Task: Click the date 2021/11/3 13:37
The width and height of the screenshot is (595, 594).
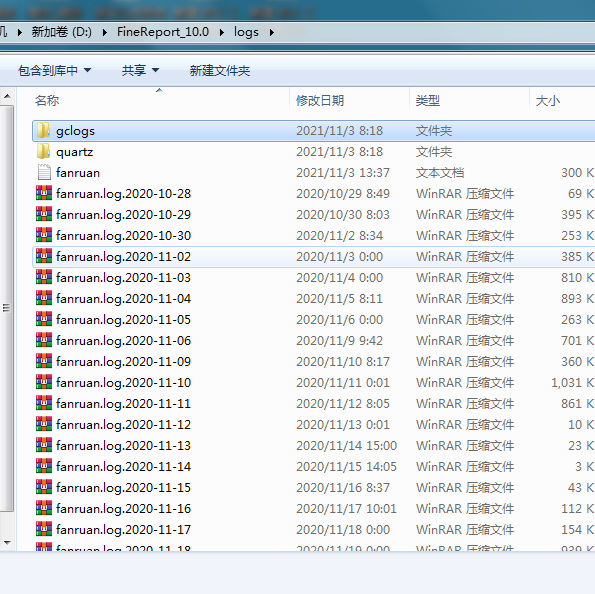Action: [343, 173]
